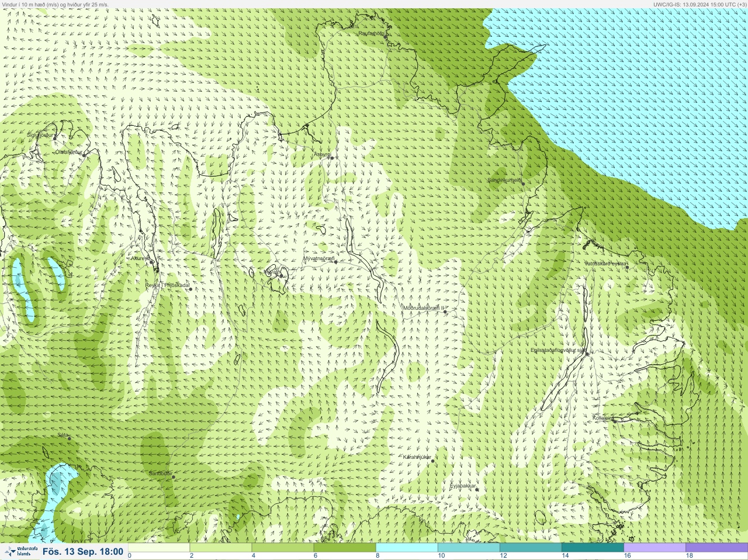Select the Vatnsskarð eystra station marker
Viewport: 748px width, 560px height.
pyautogui.click(x=627, y=267)
